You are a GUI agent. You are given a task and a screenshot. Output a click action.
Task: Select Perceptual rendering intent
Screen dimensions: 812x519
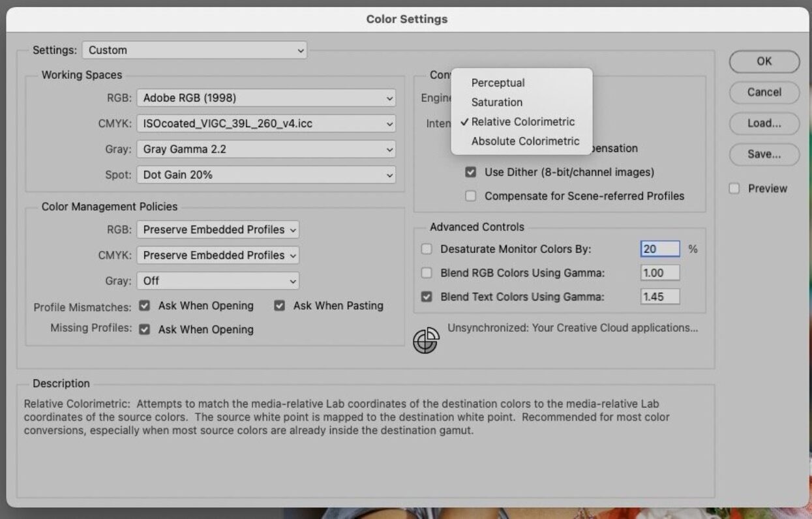[x=498, y=83]
